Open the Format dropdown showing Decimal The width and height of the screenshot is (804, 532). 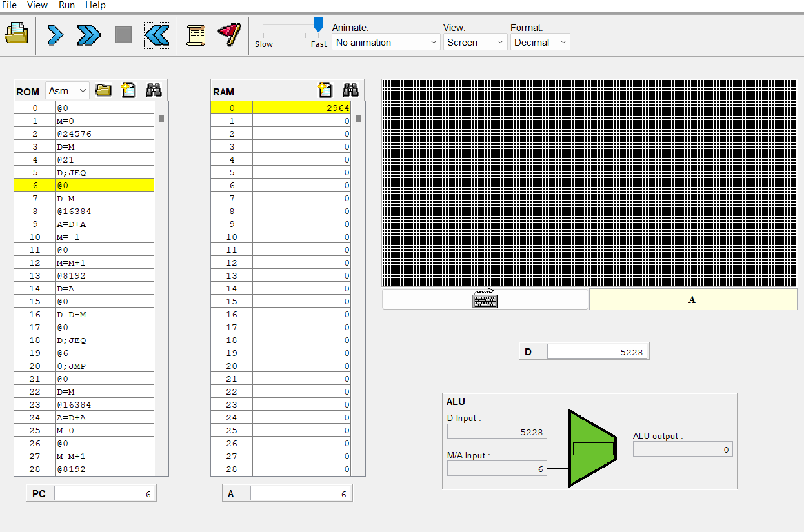tap(540, 43)
